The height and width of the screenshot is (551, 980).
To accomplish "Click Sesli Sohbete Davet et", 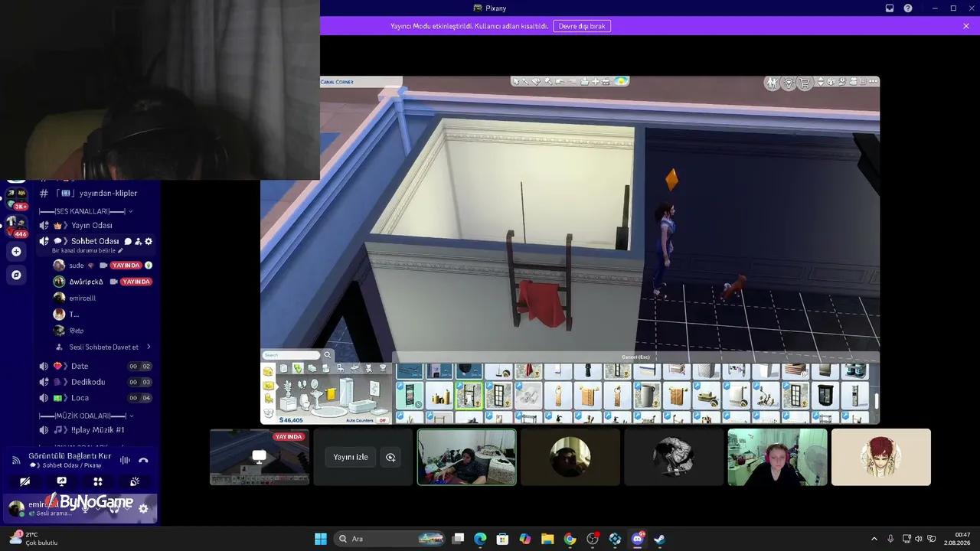I will tap(103, 347).
